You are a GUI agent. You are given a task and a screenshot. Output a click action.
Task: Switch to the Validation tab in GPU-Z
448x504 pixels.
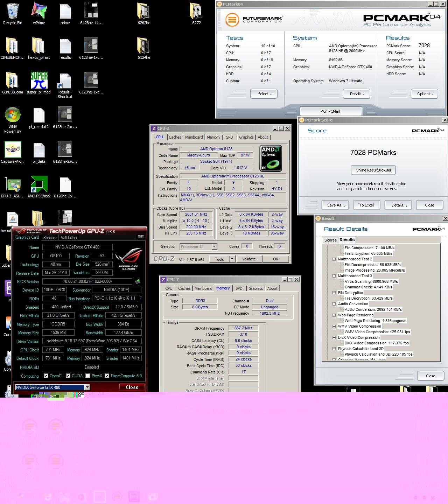click(x=69, y=237)
